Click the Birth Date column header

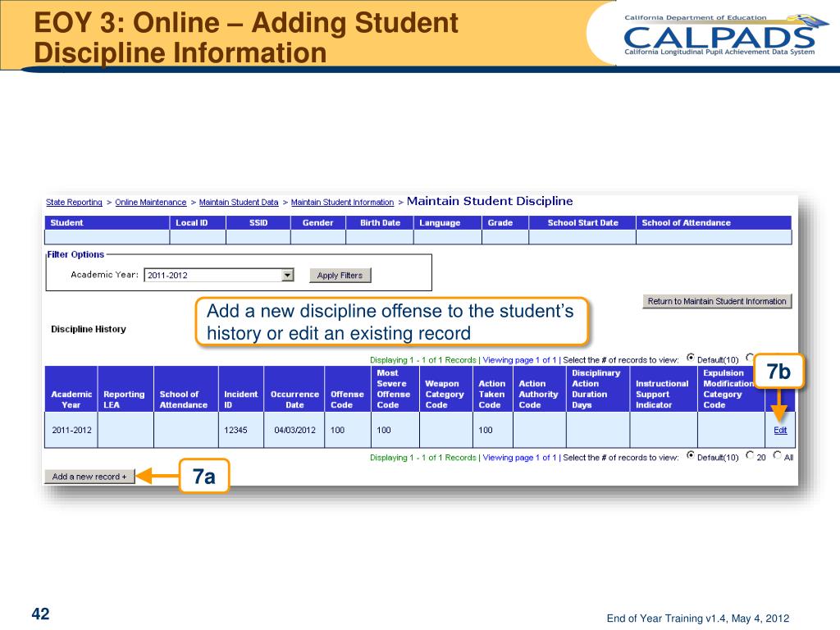pos(380,223)
